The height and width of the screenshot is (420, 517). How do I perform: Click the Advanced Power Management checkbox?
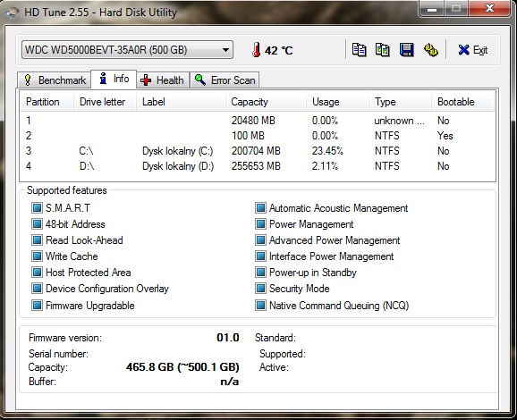pos(260,240)
